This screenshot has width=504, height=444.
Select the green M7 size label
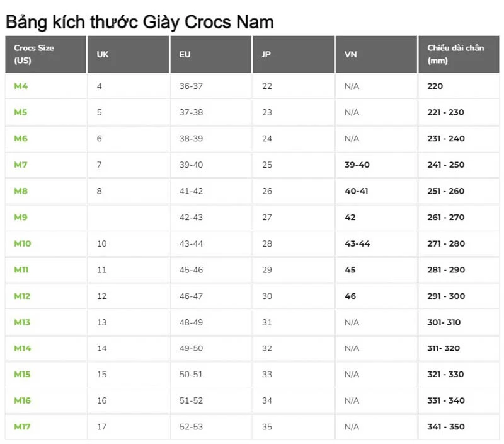pos(21,165)
